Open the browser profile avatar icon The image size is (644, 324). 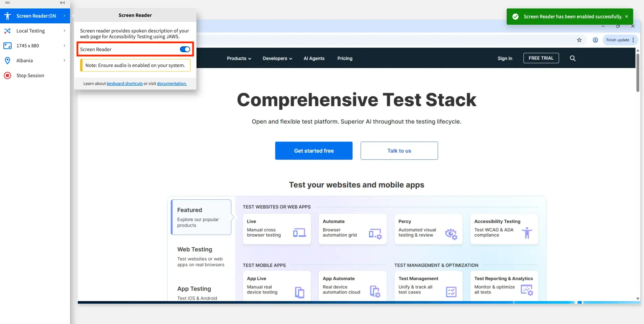point(595,40)
